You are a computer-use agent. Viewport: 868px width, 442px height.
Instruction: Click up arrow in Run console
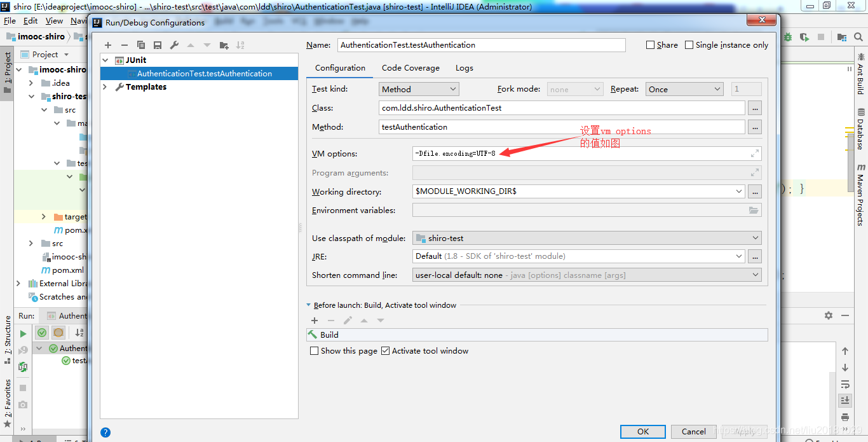click(x=845, y=351)
